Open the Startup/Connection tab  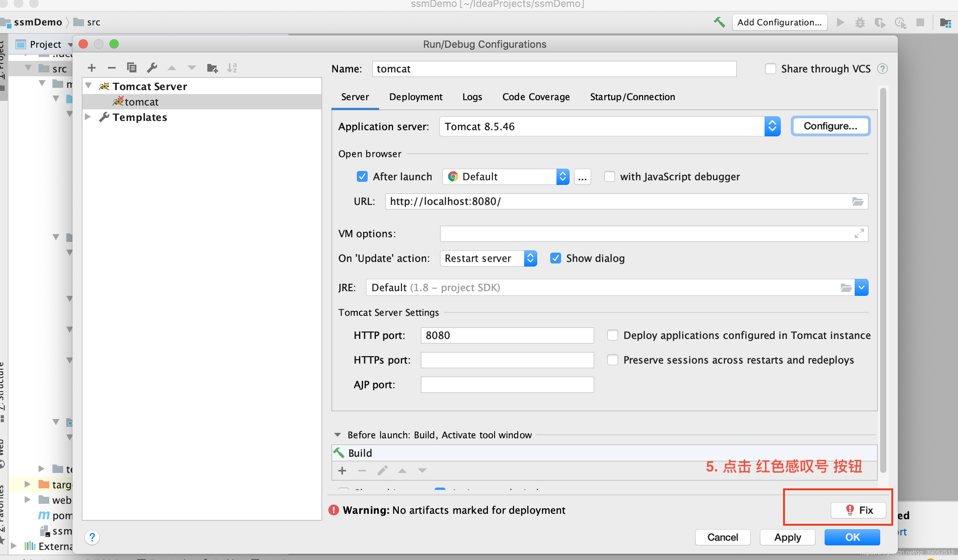pyautogui.click(x=632, y=97)
